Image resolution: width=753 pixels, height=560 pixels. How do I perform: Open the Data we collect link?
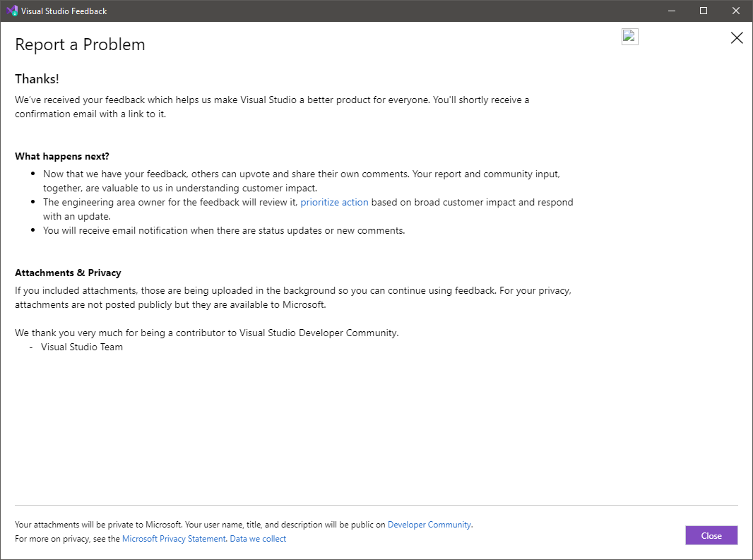click(258, 539)
